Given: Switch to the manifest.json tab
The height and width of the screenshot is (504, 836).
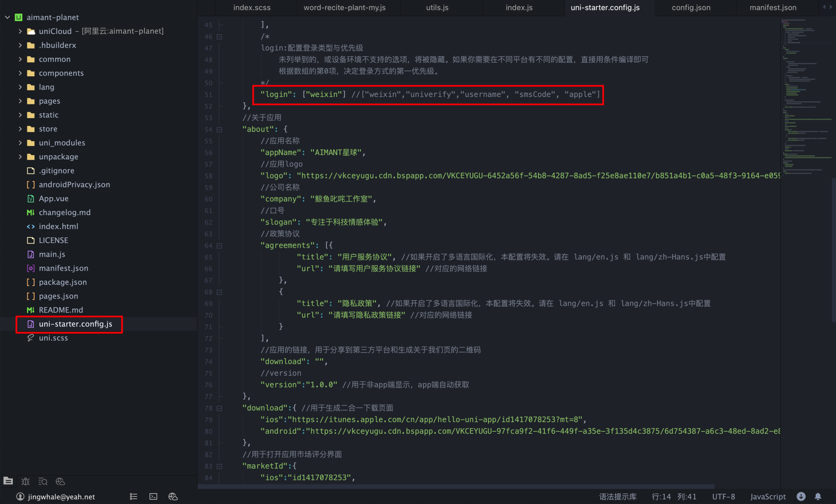Looking at the screenshot, I should 773,8.
